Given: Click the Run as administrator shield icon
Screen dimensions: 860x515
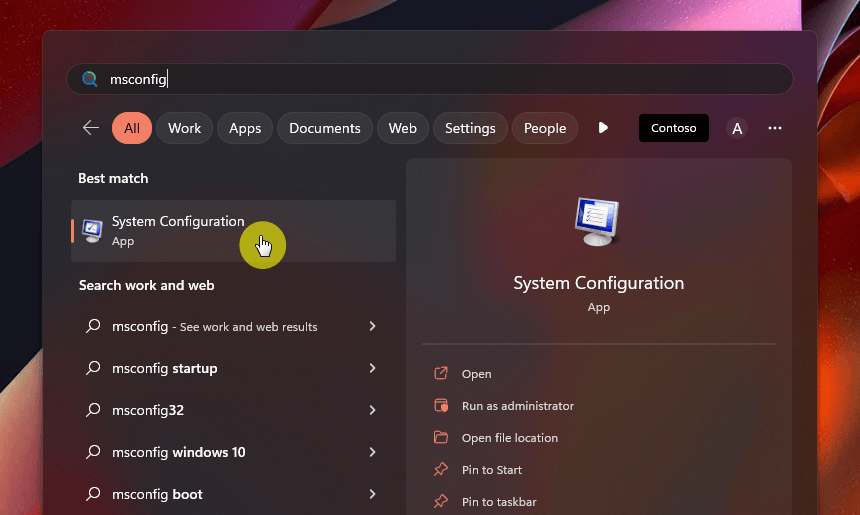Looking at the screenshot, I should [x=441, y=405].
